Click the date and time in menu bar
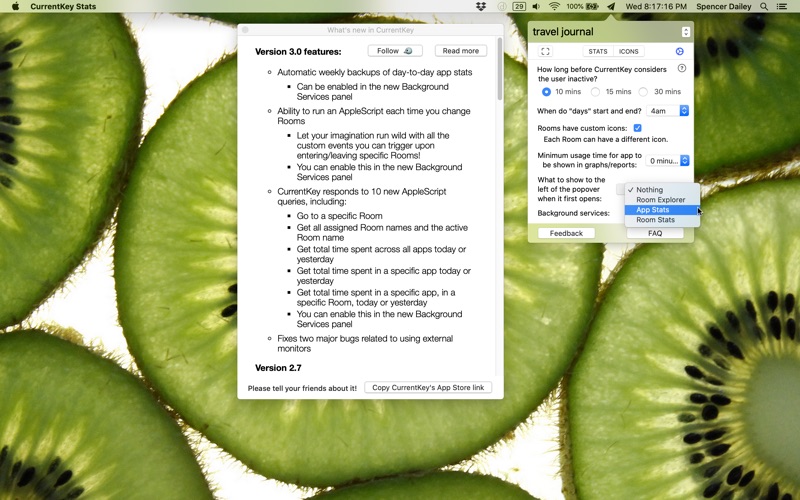Screen dimensions: 800x500 (656, 7)
